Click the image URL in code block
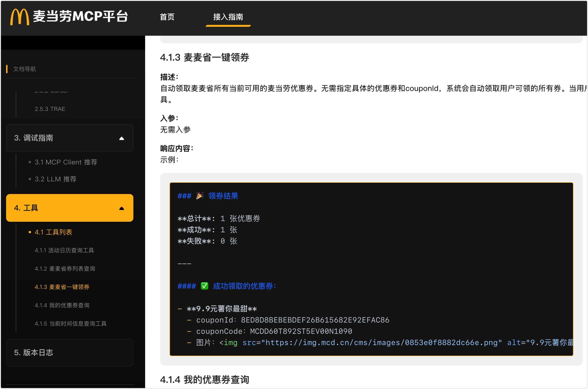This screenshot has width=588, height=389. tap(382, 343)
